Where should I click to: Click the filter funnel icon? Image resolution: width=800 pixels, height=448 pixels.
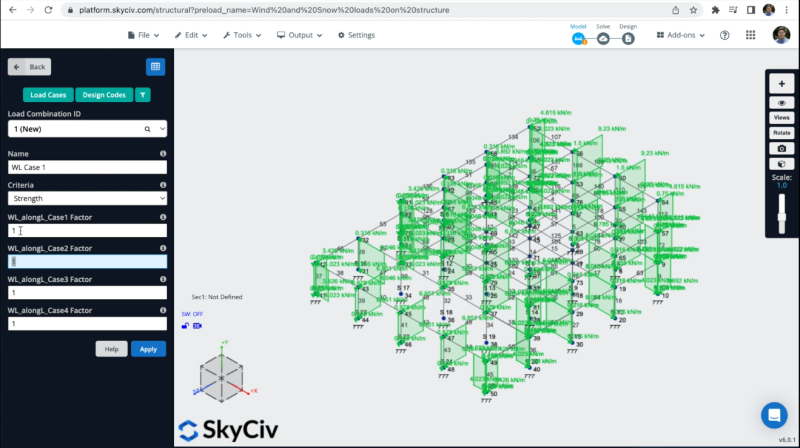point(143,95)
